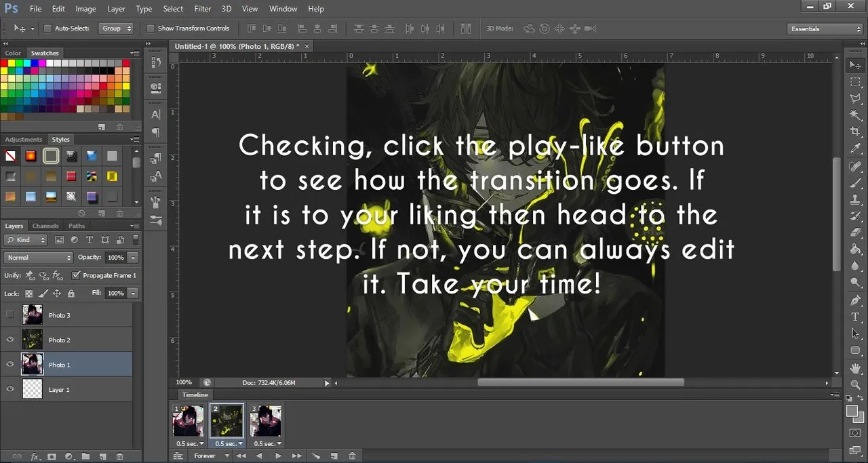Open the Image menu
Image resolution: width=868 pixels, height=463 pixels.
pos(85,9)
